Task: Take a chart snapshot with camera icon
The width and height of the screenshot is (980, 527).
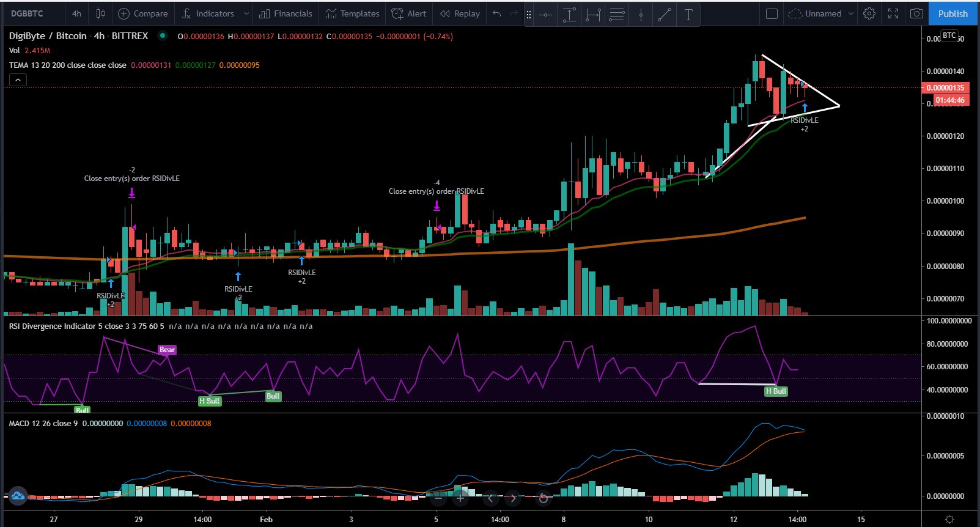Action: (x=916, y=13)
